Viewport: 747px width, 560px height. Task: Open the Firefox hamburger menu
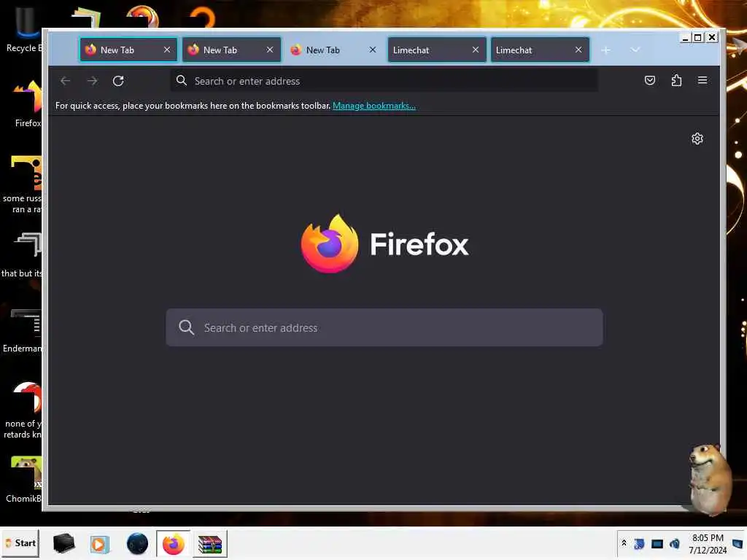(703, 80)
